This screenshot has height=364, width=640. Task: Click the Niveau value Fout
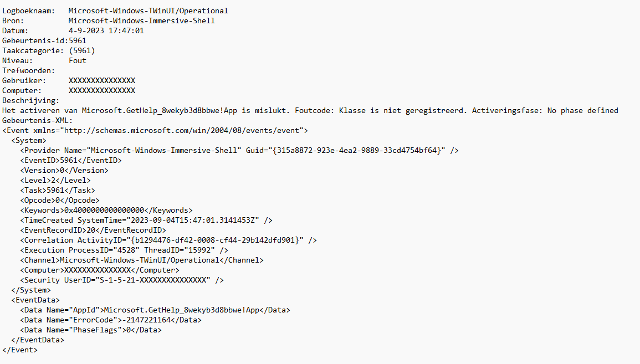click(78, 61)
